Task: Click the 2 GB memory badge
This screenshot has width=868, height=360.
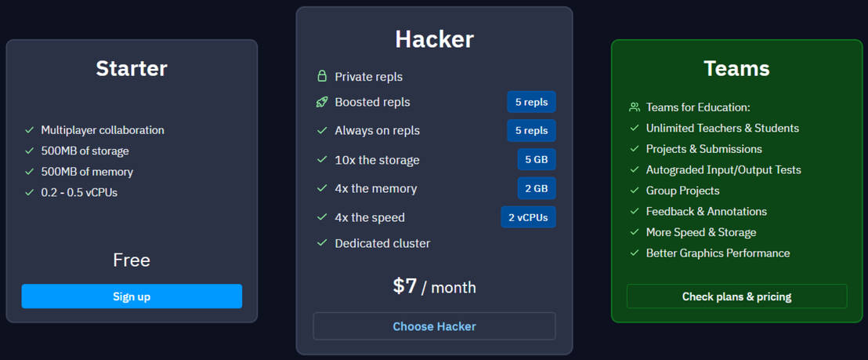Action: point(536,188)
